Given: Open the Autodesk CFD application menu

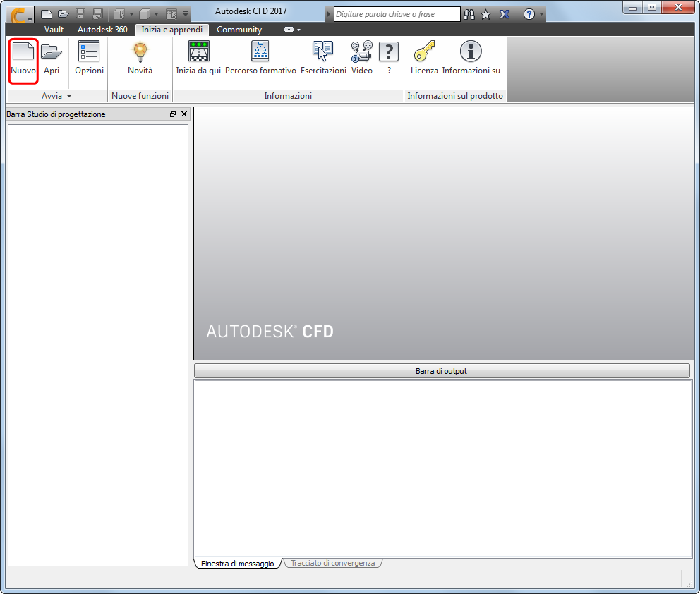Looking at the screenshot, I should point(20,14).
